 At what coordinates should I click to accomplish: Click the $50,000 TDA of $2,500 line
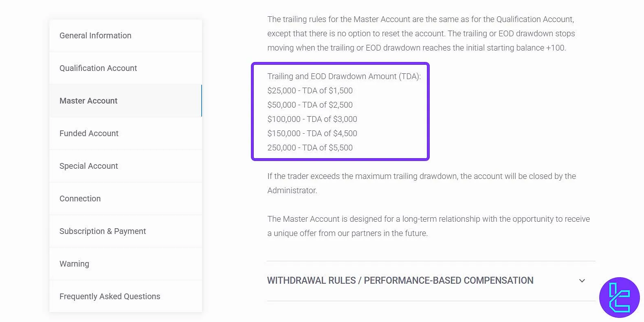[x=310, y=105]
